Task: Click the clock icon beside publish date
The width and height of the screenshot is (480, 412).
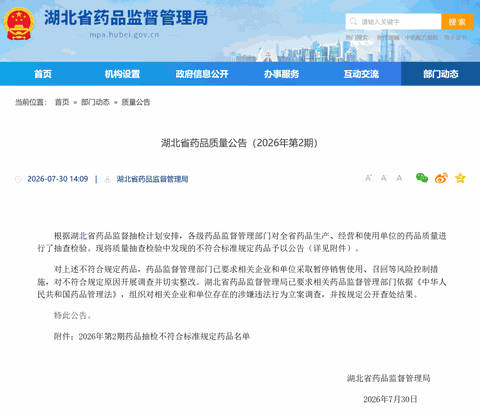Action: pyautogui.click(x=18, y=179)
